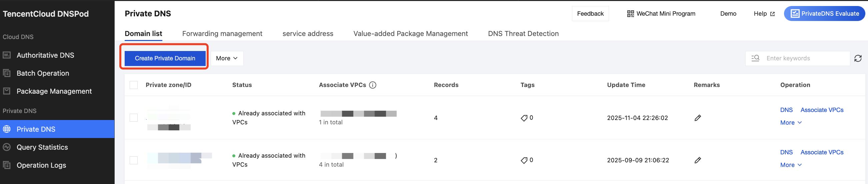
Task: Click the refresh icon beside the search box
Action: [858, 58]
